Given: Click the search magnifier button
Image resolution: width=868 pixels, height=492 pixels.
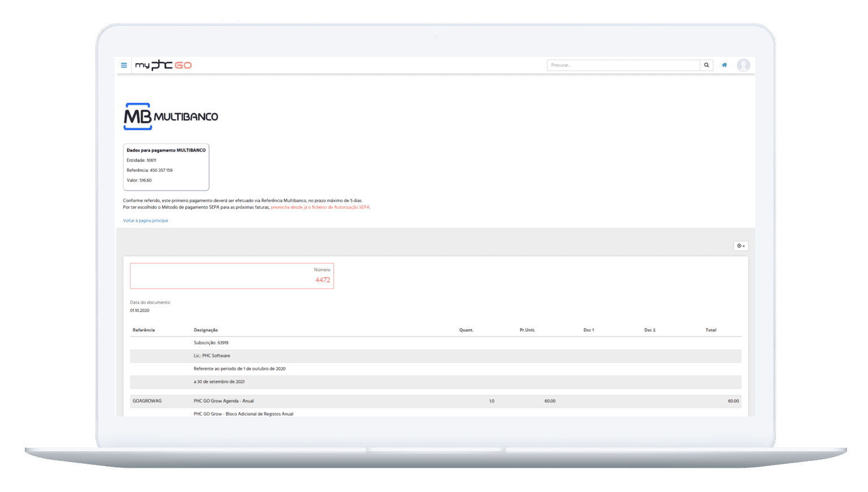Looking at the screenshot, I should click(706, 65).
